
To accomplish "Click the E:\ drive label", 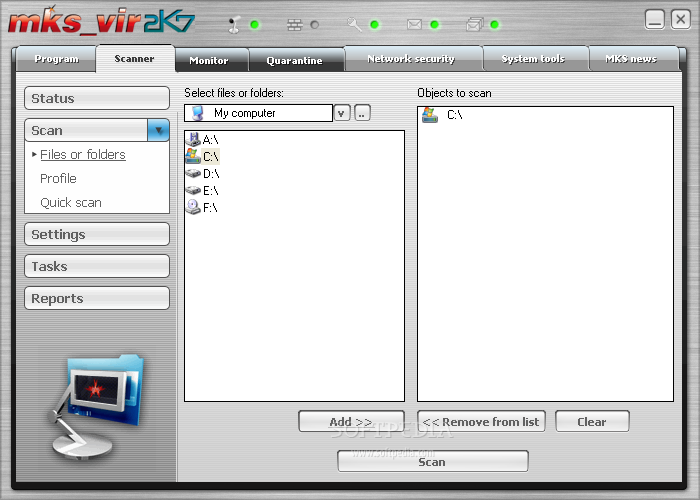I will [210, 191].
